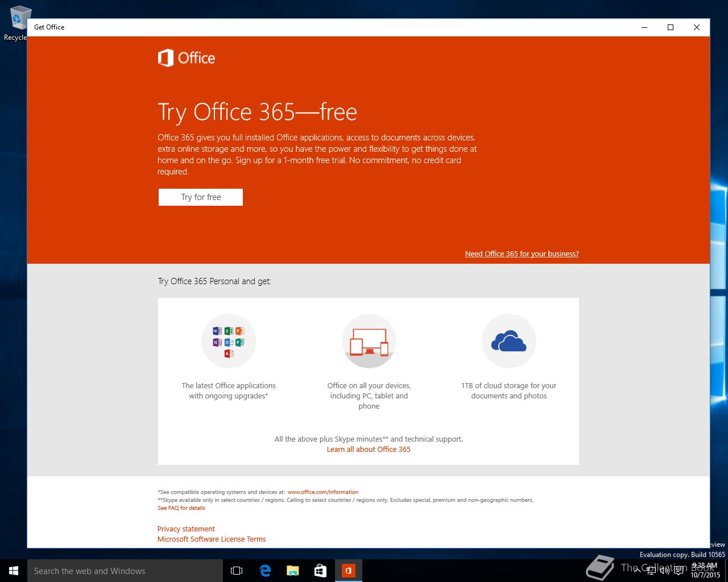Click the Try for free button

pos(201,197)
